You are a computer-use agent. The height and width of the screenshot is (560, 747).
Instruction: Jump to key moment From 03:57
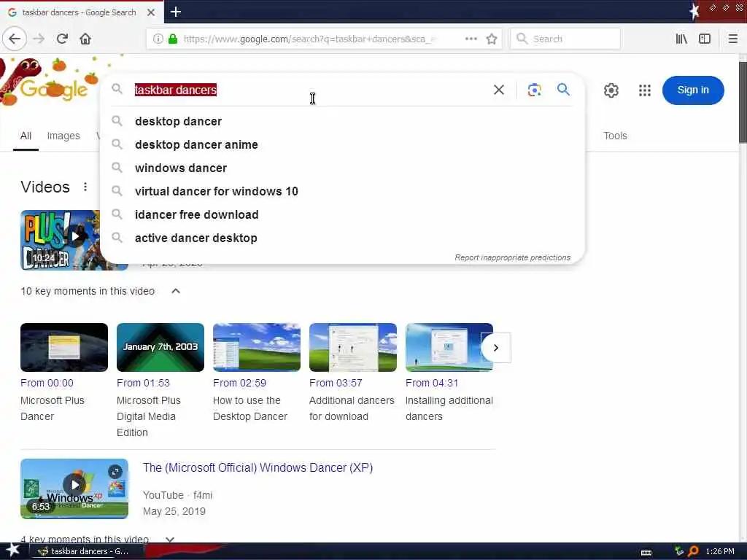point(336,383)
